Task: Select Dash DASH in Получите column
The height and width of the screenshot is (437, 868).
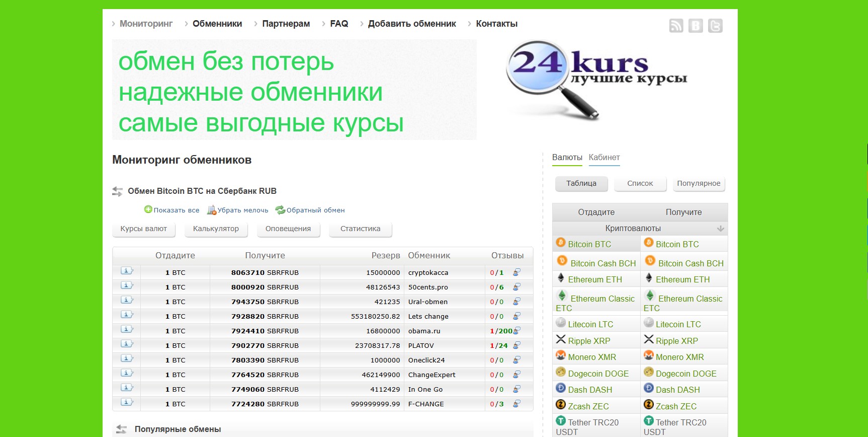Action: tap(677, 390)
